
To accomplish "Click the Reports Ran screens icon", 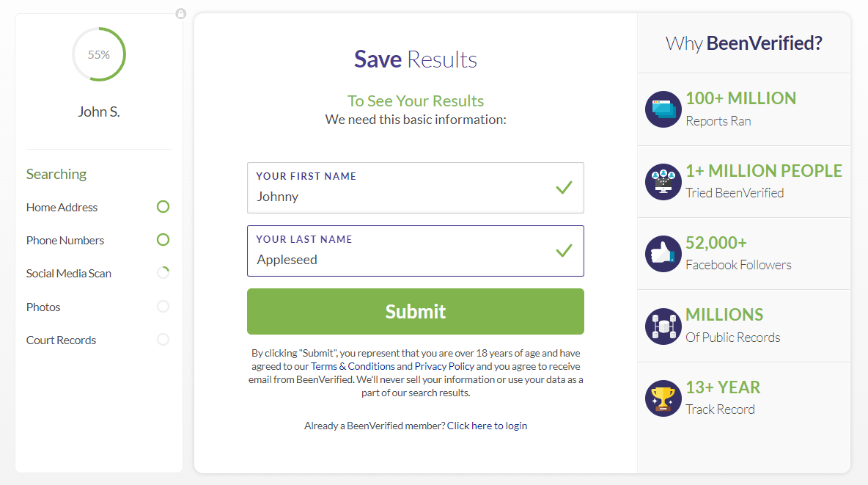I will tap(663, 109).
